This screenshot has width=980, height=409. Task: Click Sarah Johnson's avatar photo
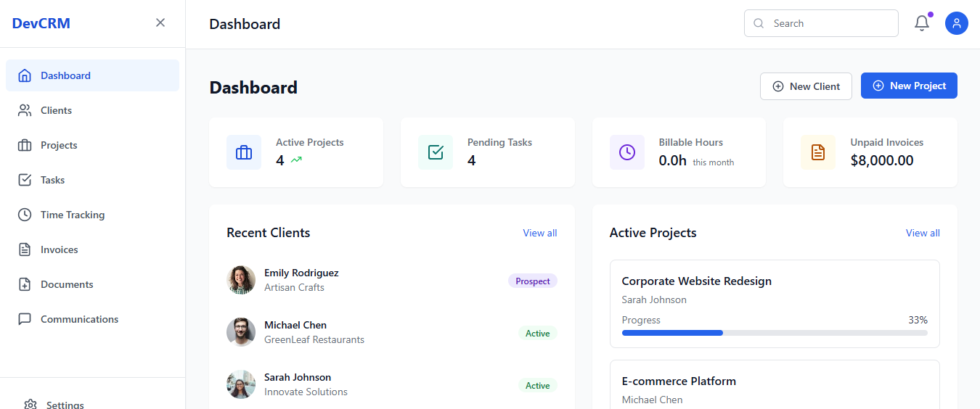point(241,384)
